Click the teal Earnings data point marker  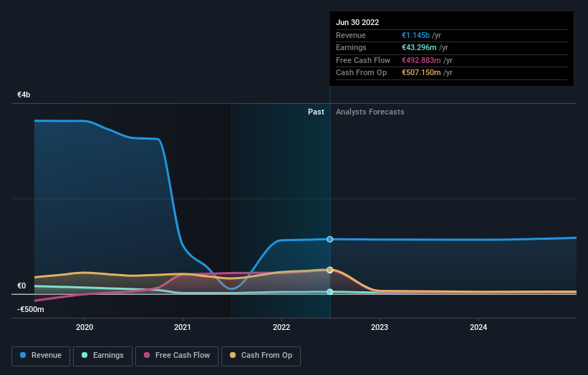(329, 292)
